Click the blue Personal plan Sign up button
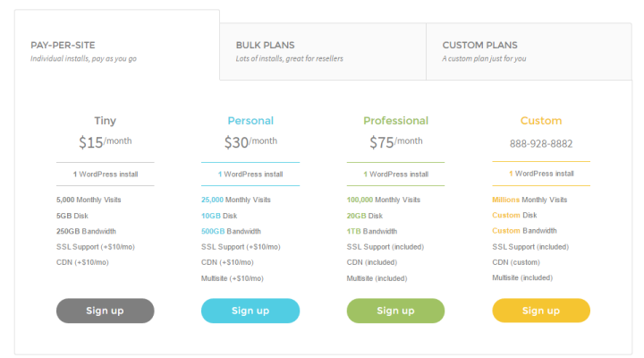The width and height of the screenshot is (644, 358). 250,311
